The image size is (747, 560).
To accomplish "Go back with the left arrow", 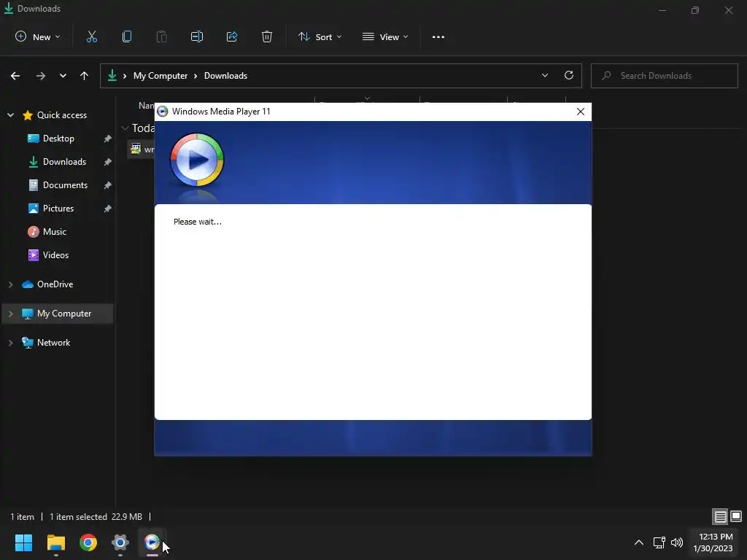I will [x=15, y=76].
